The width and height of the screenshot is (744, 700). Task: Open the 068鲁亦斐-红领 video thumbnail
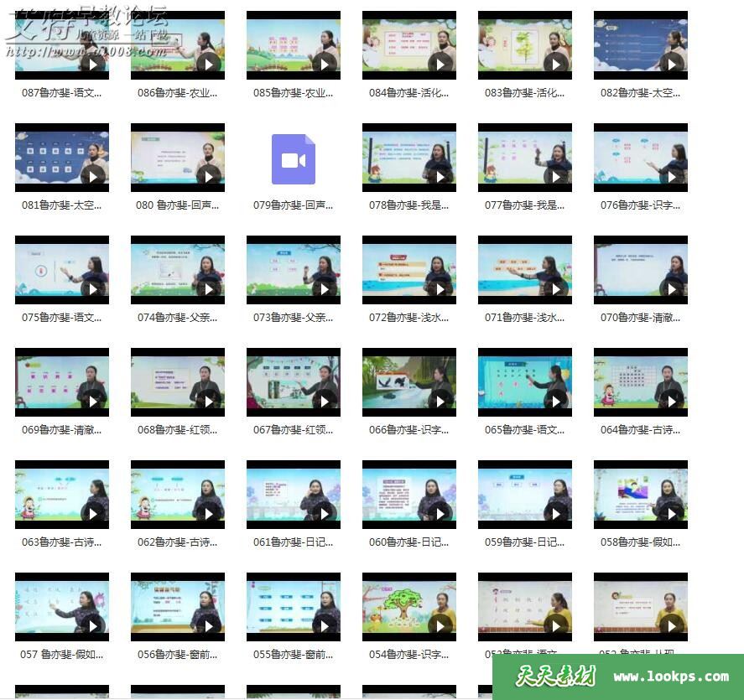[x=177, y=382]
